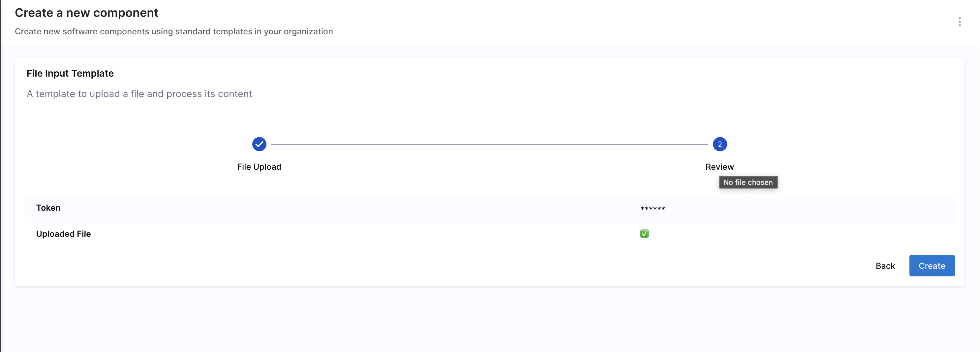Open the three-dot more options menu
The width and height of the screenshot is (980, 352).
[x=959, y=22]
